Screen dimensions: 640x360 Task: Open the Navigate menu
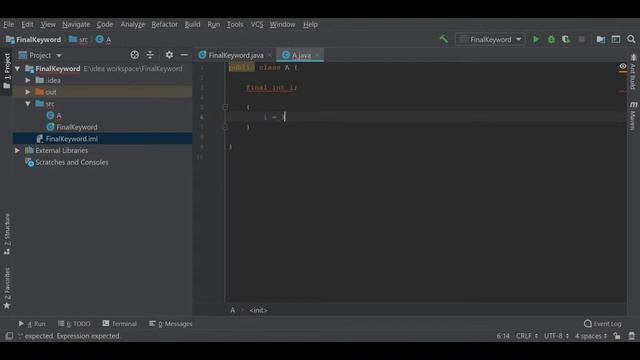click(76, 24)
